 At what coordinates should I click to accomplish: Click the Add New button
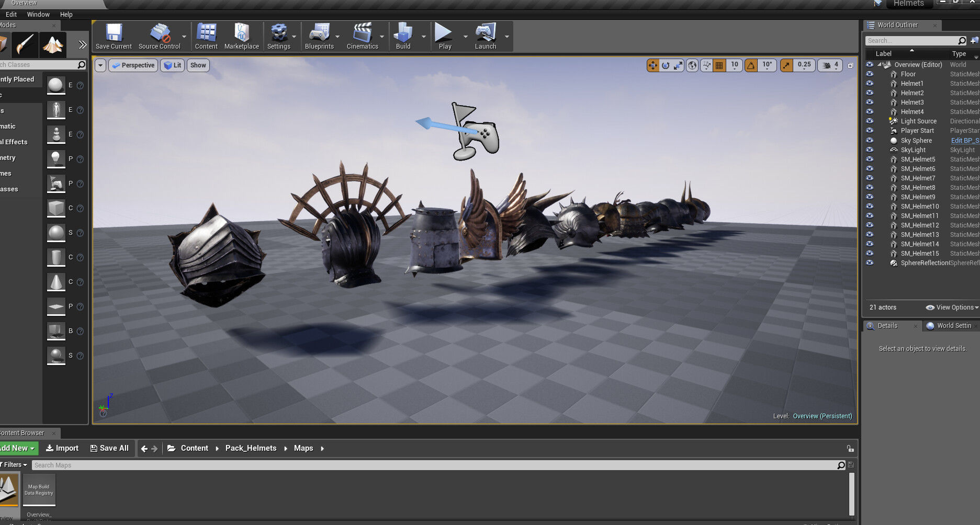[x=18, y=448]
